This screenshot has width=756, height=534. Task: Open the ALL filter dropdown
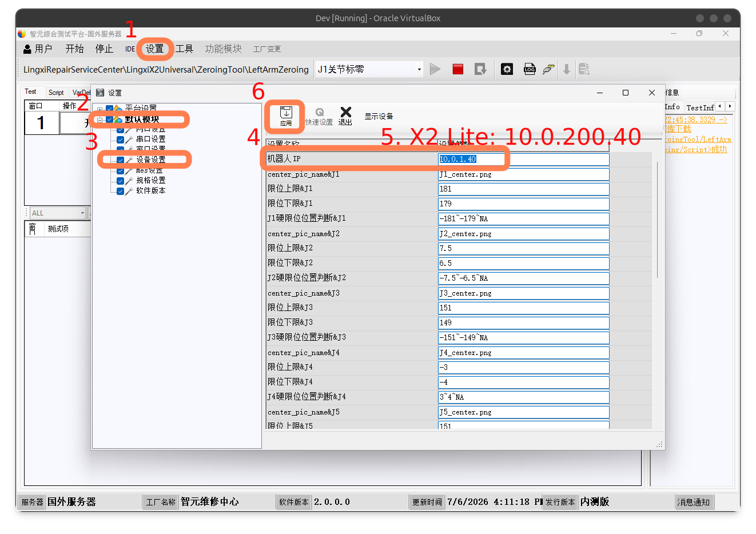pyautogui.click(x=82, y=213)
